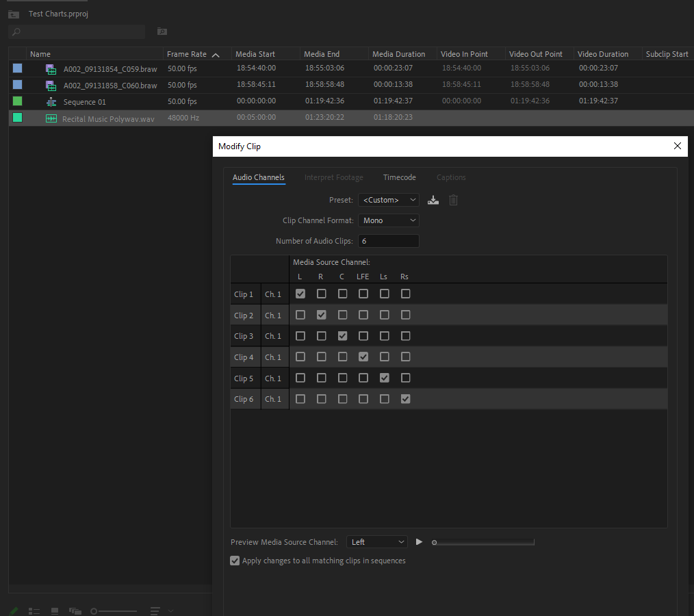The image size is (694, 616).
Task: Select the List View icon in project panel
Action: (x=34, y=611)
